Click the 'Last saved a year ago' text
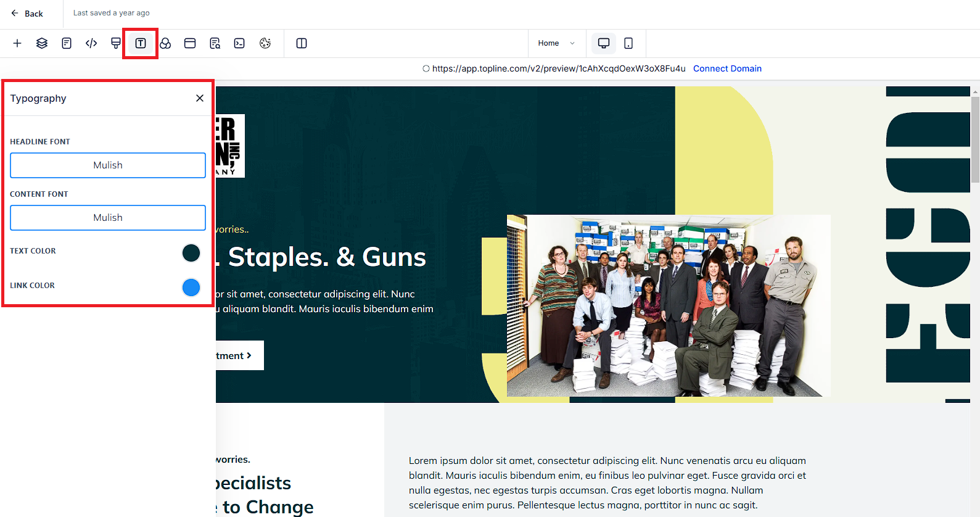Screen dimensions: 980x517 [112, 13]
